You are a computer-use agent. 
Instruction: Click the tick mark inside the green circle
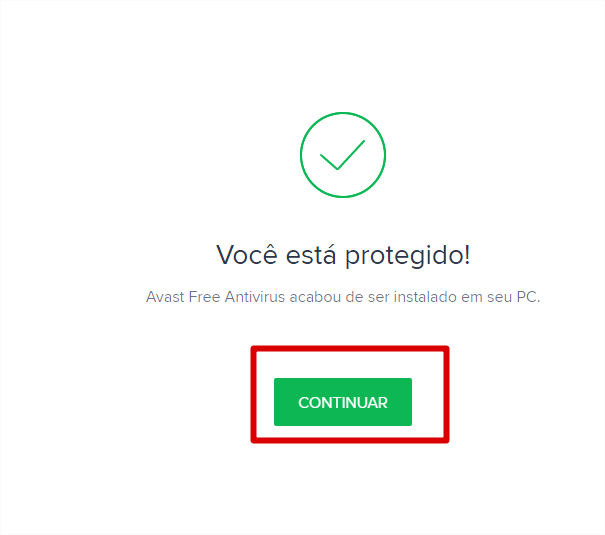[342, 155]
